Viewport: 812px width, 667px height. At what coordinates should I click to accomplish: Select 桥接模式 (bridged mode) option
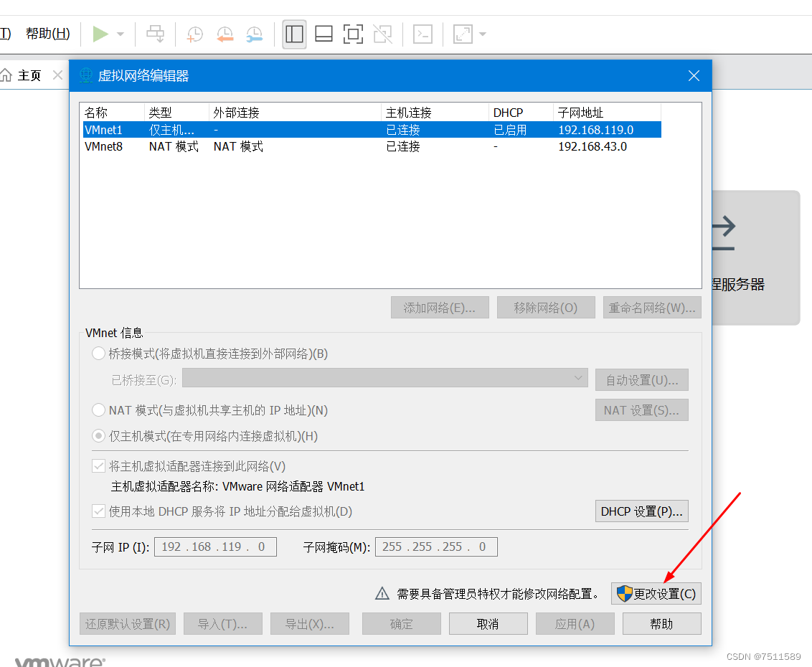98,353
